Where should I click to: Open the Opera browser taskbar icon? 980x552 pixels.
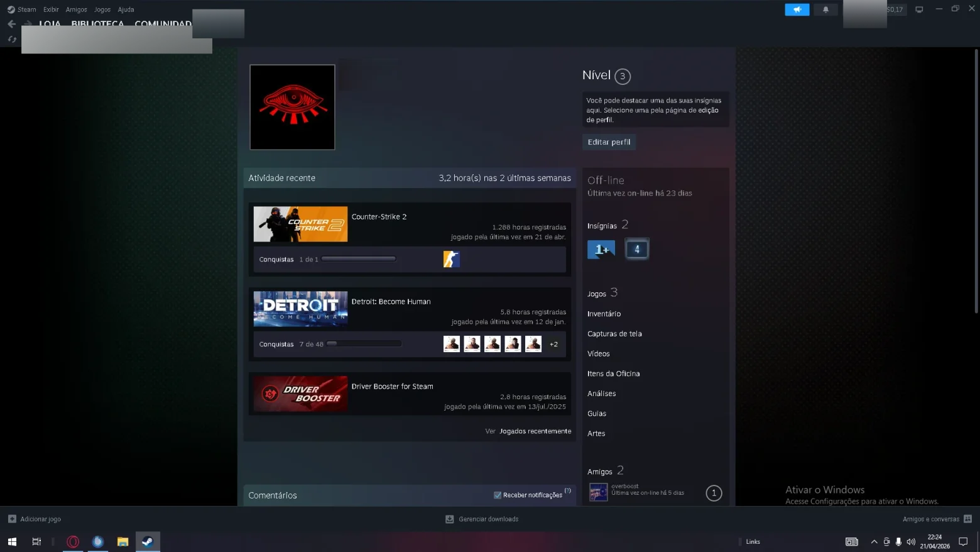pos(73,541)
